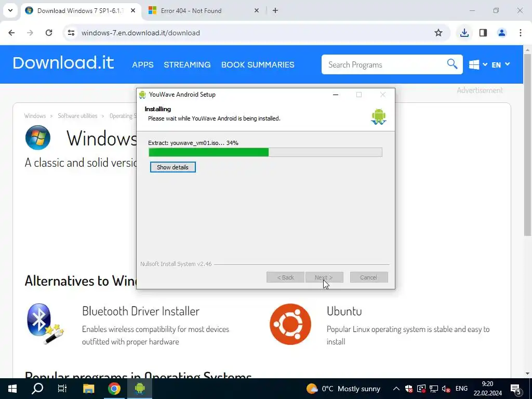Open the STREAMING menu item
Image resolution: width=532 pixels, height=399 pixels.
click(x=187, y=65)
